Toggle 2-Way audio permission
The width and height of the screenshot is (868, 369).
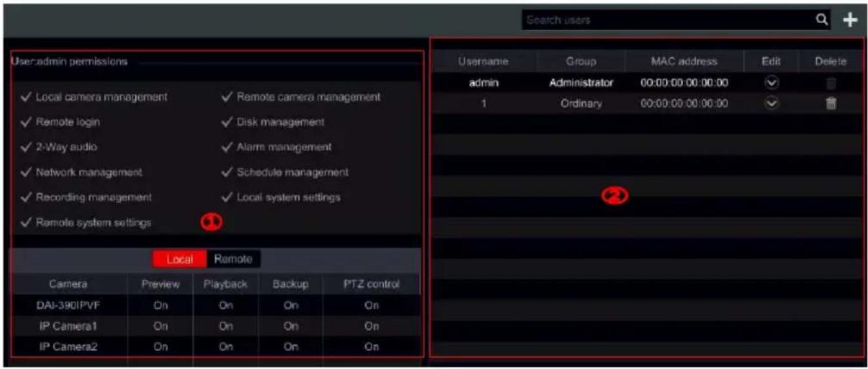click(59, 147)
